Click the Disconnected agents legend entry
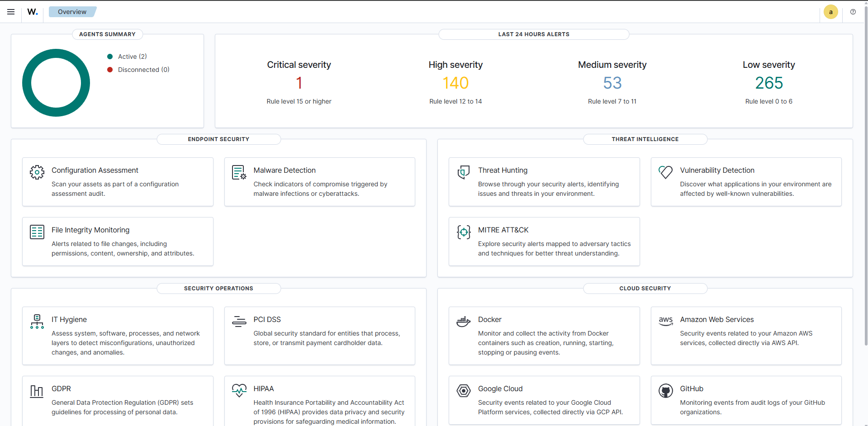The width and height of the screenshot is (868, 426). point(143,70)
